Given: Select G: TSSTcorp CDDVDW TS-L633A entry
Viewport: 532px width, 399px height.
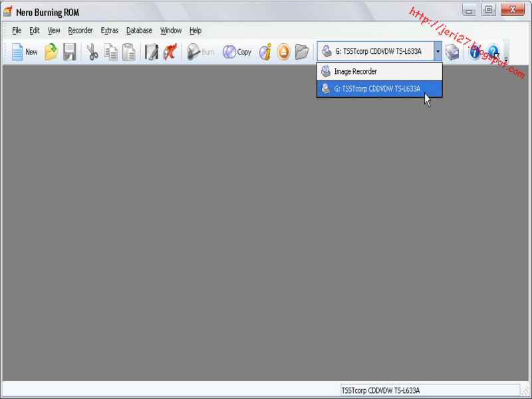Looking at the screenshot, I should [379, 88].
